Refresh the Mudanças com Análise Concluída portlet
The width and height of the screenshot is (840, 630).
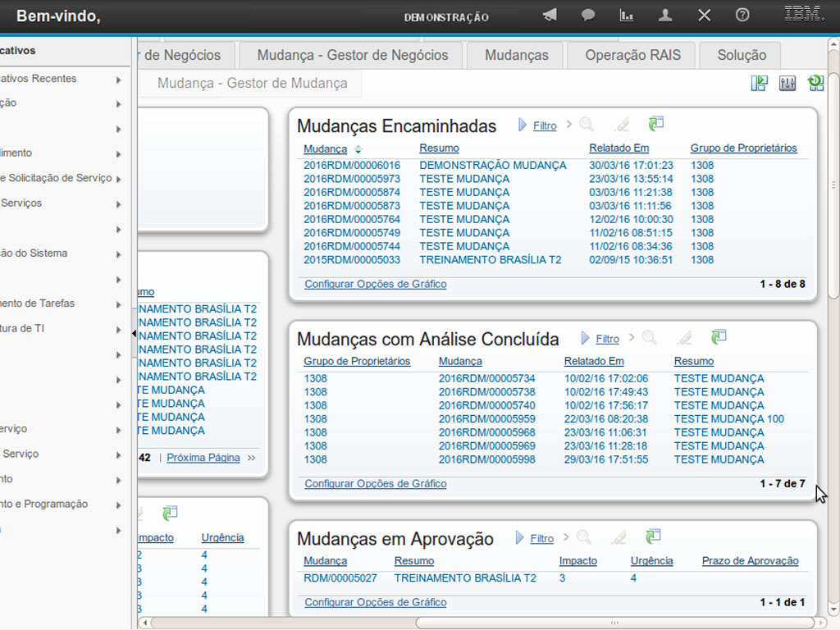pyautogui.click(x=719, y=337)
